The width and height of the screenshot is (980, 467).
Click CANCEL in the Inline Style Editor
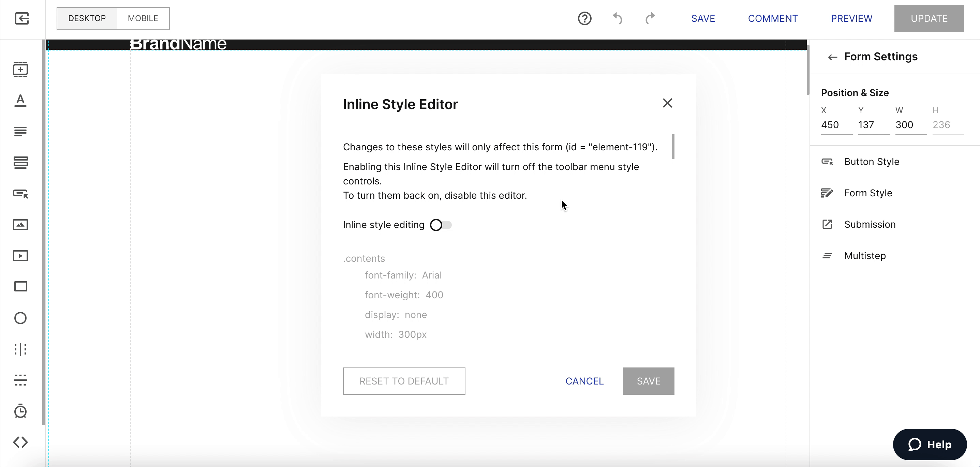584,381
